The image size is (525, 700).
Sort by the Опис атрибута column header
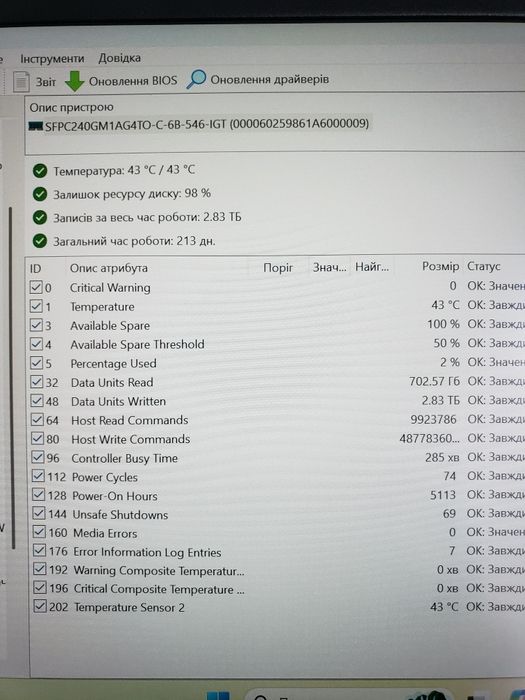coord(108,268)
